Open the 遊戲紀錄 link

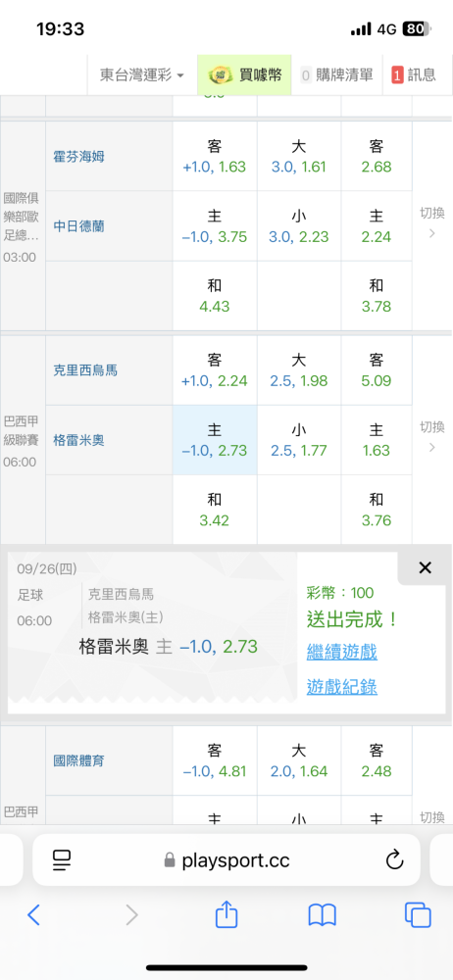tap(341, 687)
